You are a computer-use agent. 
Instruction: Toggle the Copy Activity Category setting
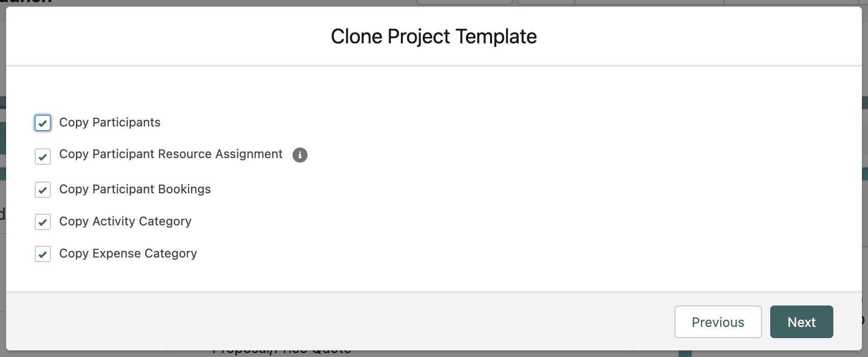click(x=43, y=222)
